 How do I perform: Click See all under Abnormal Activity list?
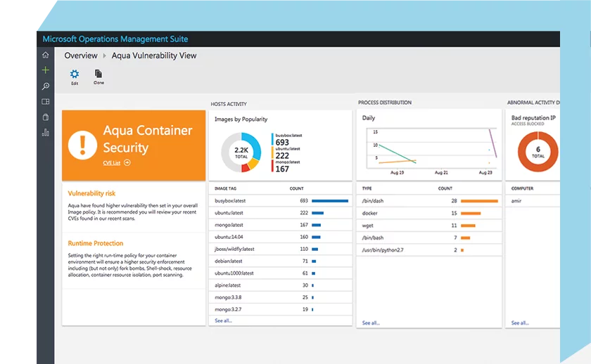tap(520, 323)
